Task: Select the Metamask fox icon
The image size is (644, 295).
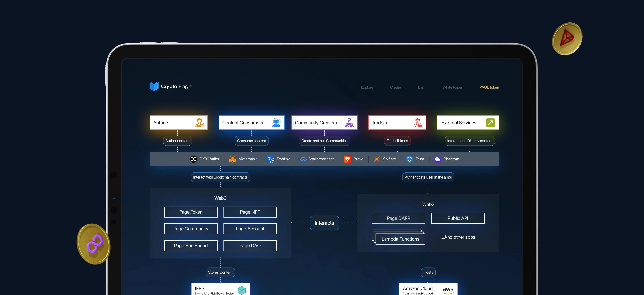Action: point(232,159)
